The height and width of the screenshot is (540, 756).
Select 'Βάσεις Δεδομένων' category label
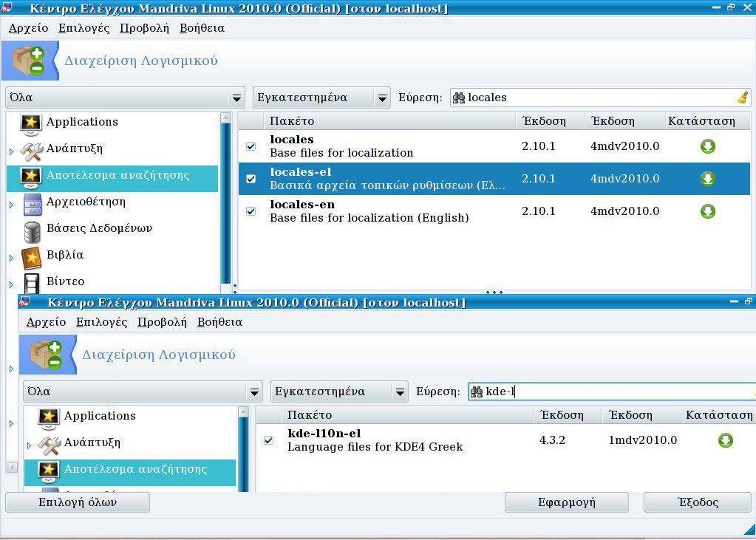pyautogui.click(x=99, y=228)
